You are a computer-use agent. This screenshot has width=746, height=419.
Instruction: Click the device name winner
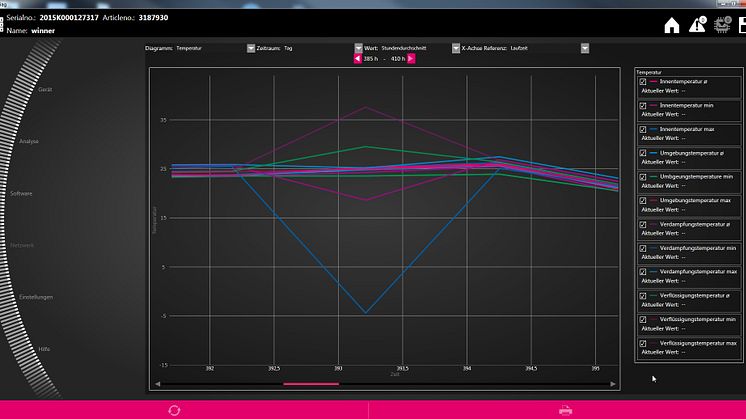43,30
